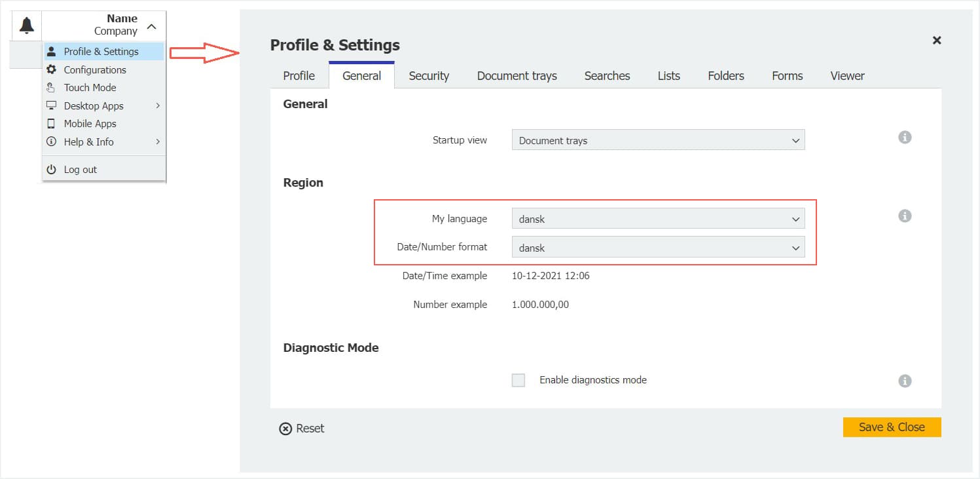Screen dimensions: 980x479
Task: Switch to the Security tab
Action: (x=429, y=76)
